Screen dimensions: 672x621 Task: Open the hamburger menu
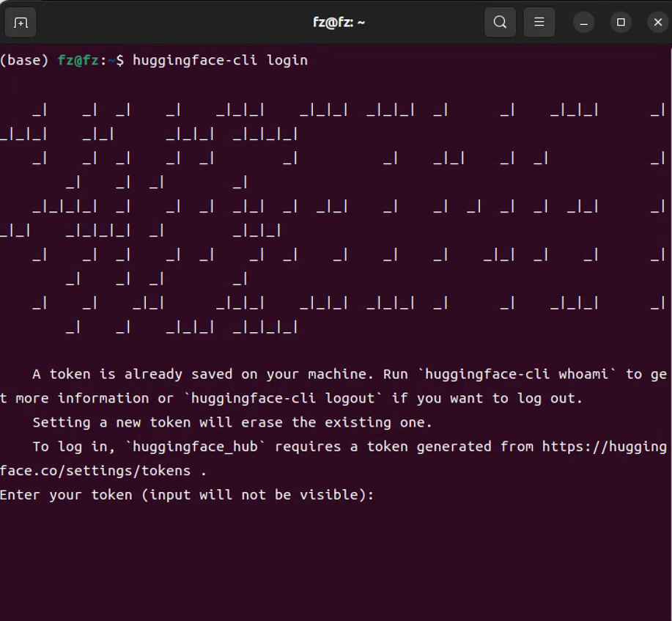click(539, 22)
